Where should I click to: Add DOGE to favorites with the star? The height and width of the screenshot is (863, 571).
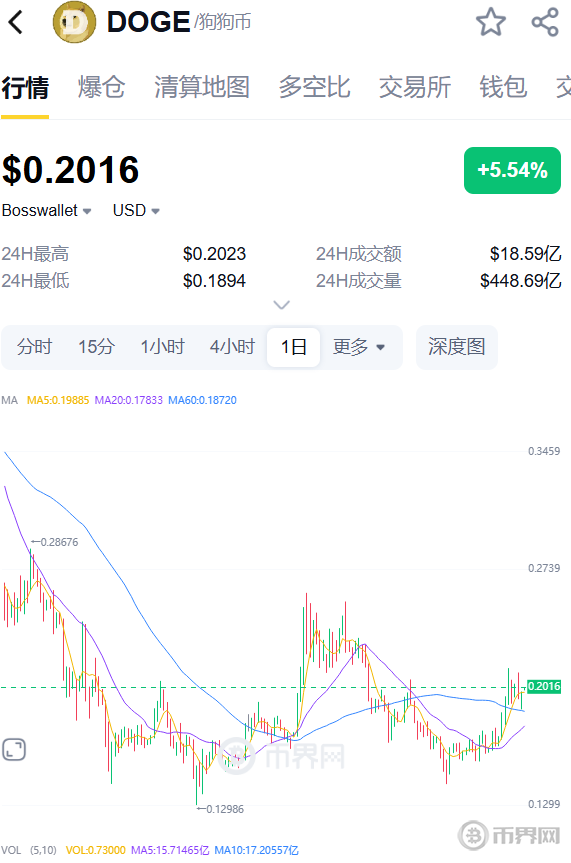click(491, 22)
